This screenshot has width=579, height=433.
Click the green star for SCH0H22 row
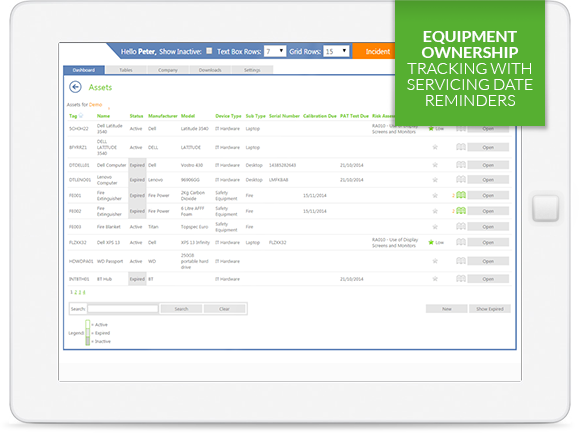tap(431, 128)
